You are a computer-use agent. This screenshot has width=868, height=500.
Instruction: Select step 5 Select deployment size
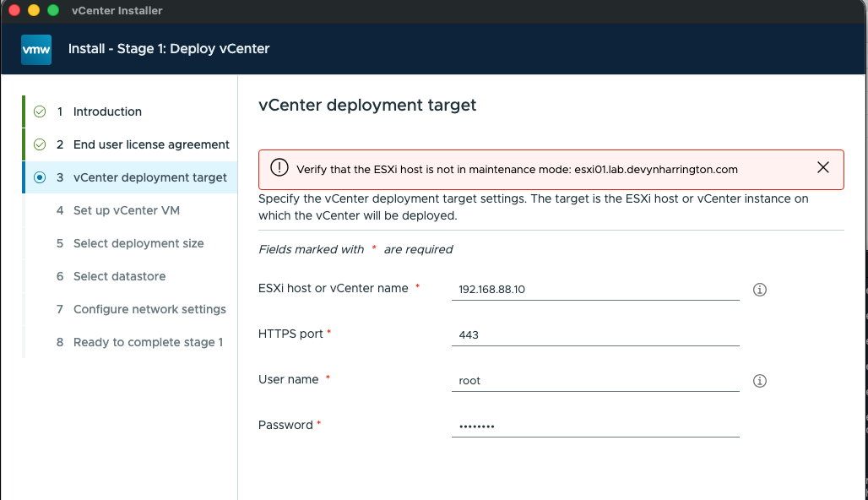pos(130,243)
